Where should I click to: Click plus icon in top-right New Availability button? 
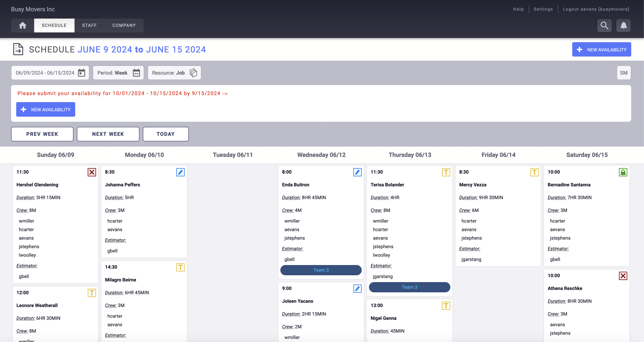tap(579, 49)
